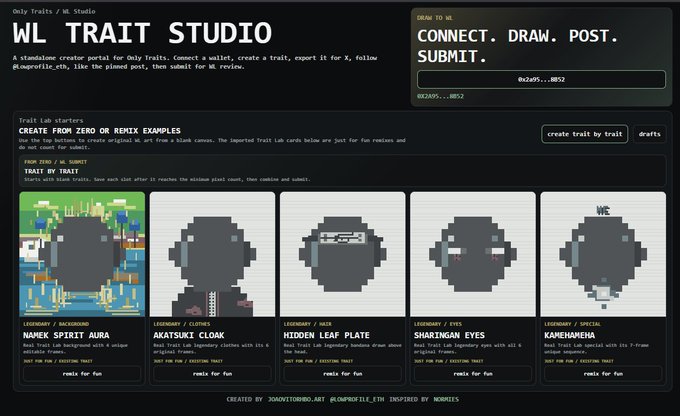Select the Sharingan Eyes thumbnail image

point(473,254)
